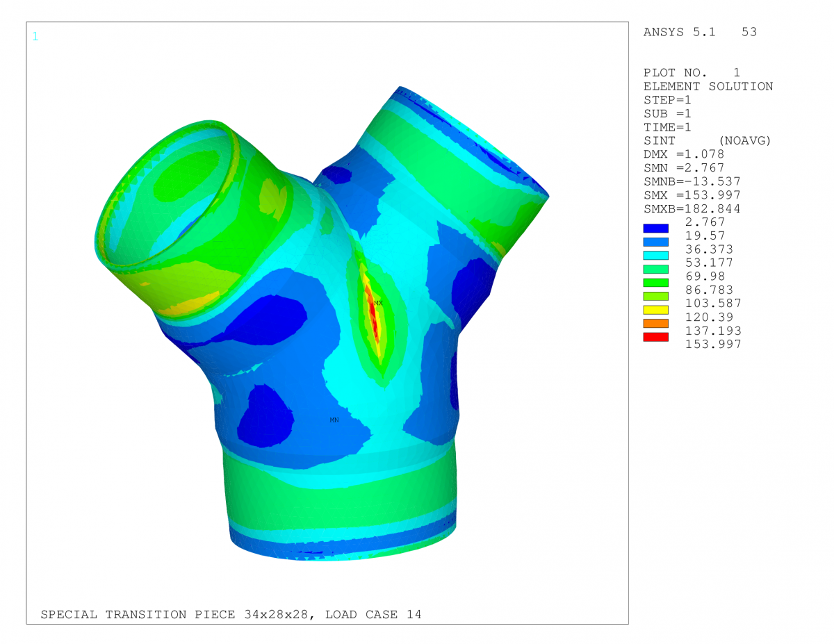Click the pure green legend swatch
The image size is (834, 644).
656,282
